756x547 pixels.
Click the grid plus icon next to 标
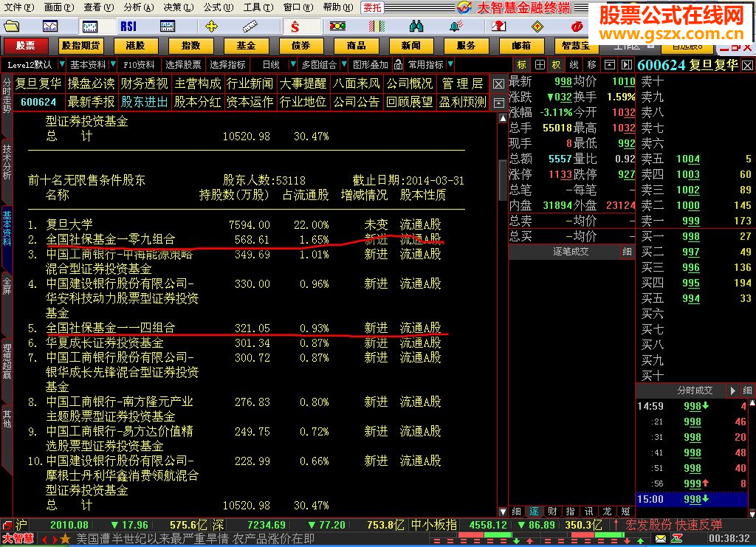540,64
